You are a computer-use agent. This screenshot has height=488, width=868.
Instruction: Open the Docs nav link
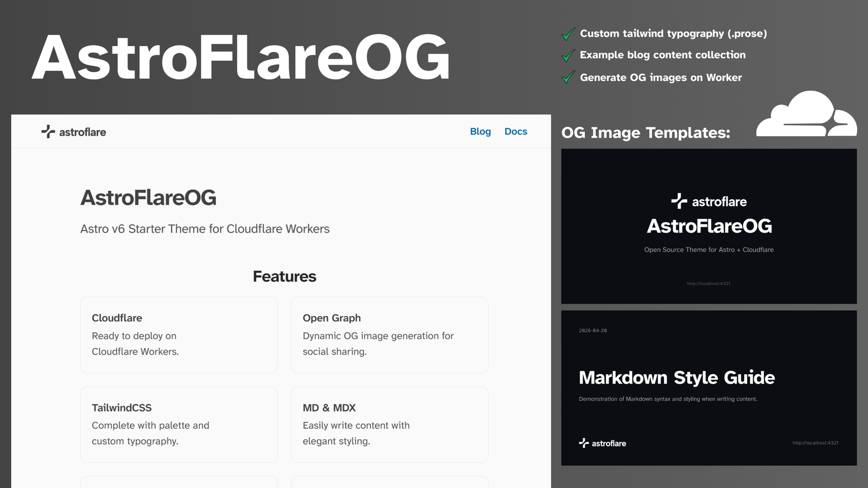click(516, 132)
